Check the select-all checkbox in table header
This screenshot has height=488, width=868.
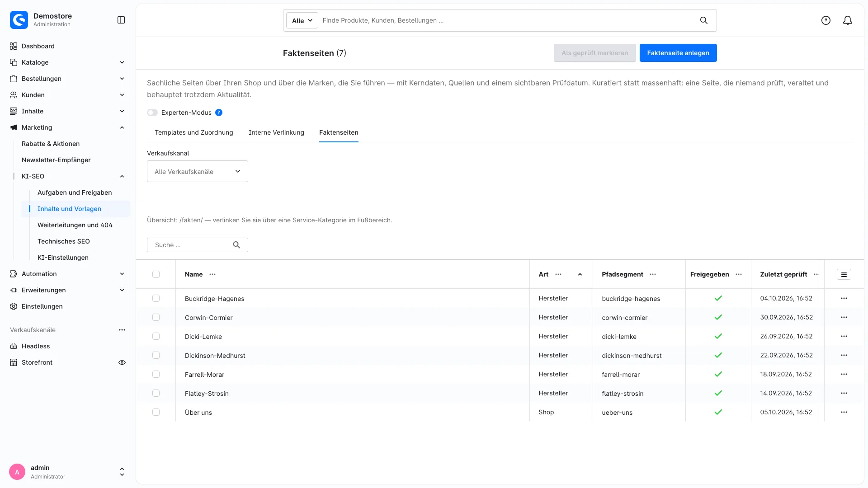click(x=156, y=274)
